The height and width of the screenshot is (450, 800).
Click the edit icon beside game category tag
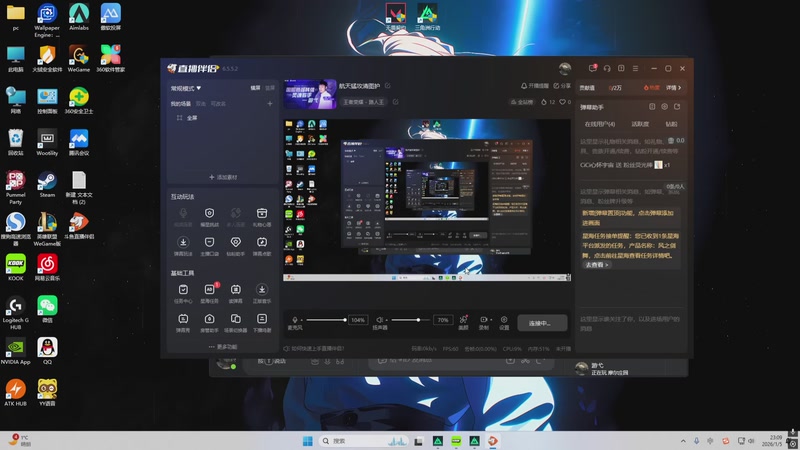(395, 102)
